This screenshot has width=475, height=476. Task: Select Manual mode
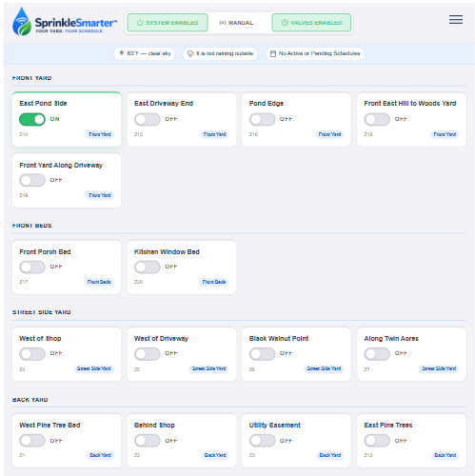(236, 23)
